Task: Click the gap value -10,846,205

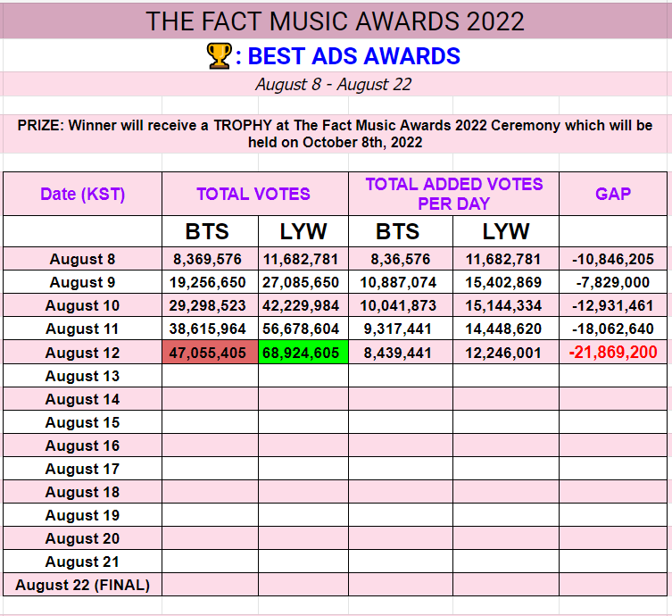Action: tap(613, 259)
